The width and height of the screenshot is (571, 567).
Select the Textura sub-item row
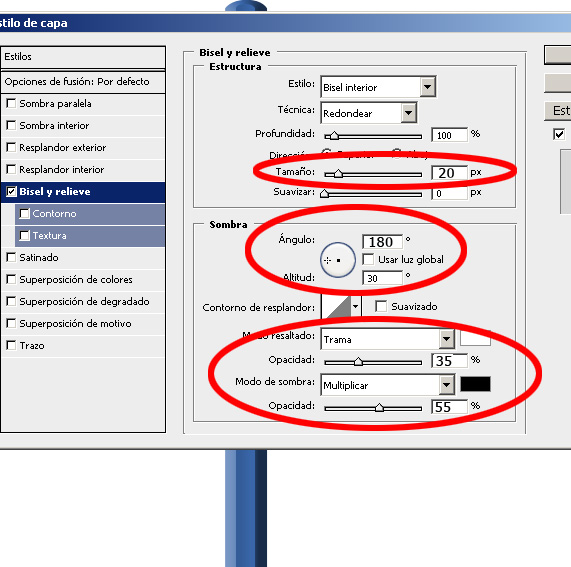pyautogui.click(x=90, y=236)
